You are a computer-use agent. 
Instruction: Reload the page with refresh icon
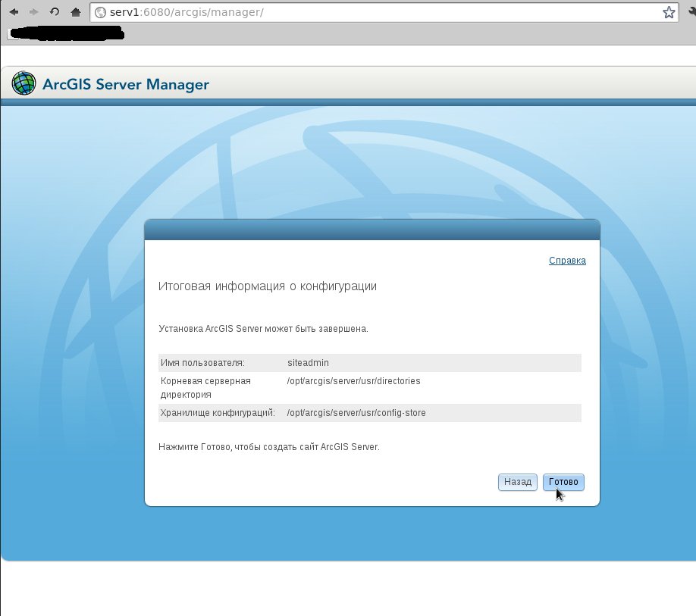[55, 11]
